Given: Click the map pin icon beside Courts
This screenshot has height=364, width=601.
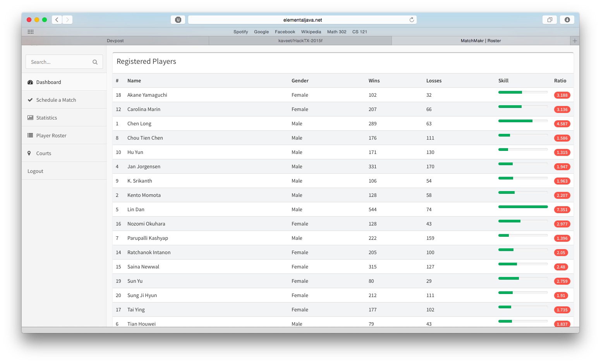Looking at the screenshot, I should click(x=29, y=153).
